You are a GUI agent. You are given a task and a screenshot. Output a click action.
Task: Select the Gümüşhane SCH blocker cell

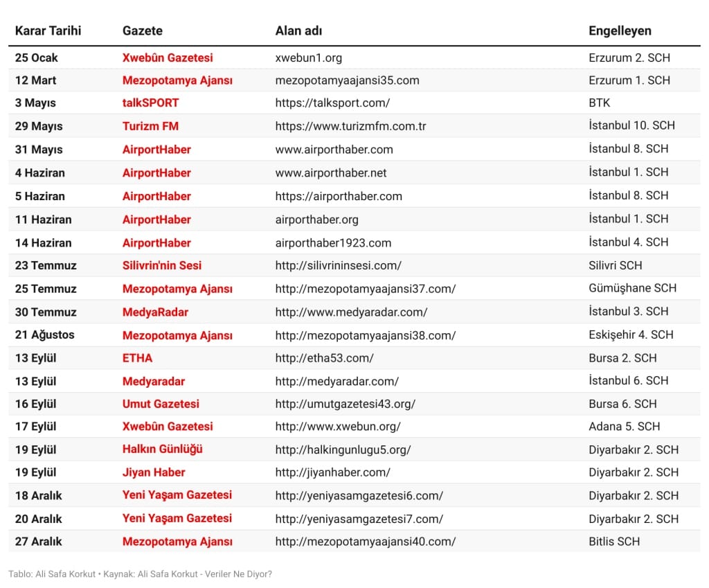(x=632, y=288)
